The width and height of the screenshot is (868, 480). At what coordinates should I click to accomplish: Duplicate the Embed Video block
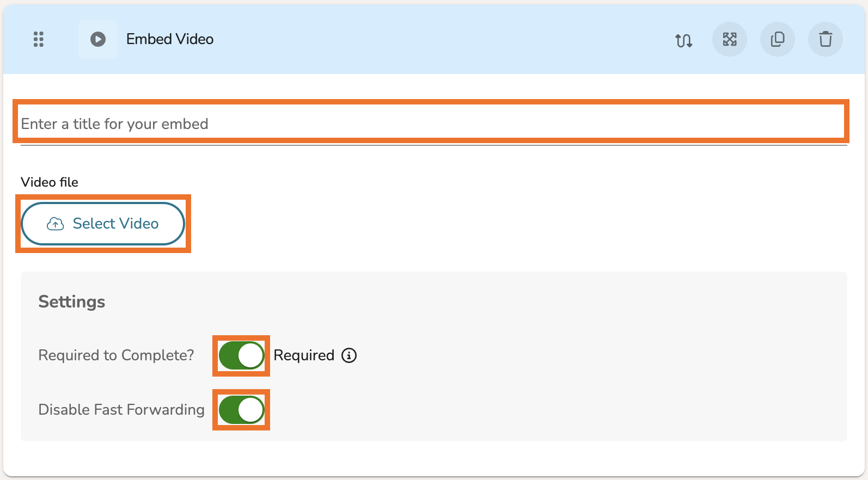pyautogui.click(x=778, y=39)
